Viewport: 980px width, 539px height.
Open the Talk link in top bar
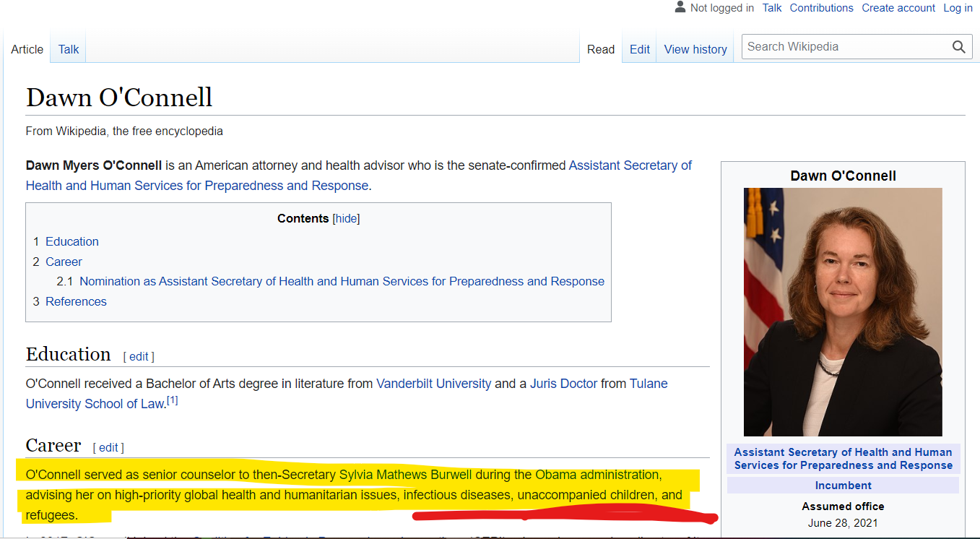772,8
